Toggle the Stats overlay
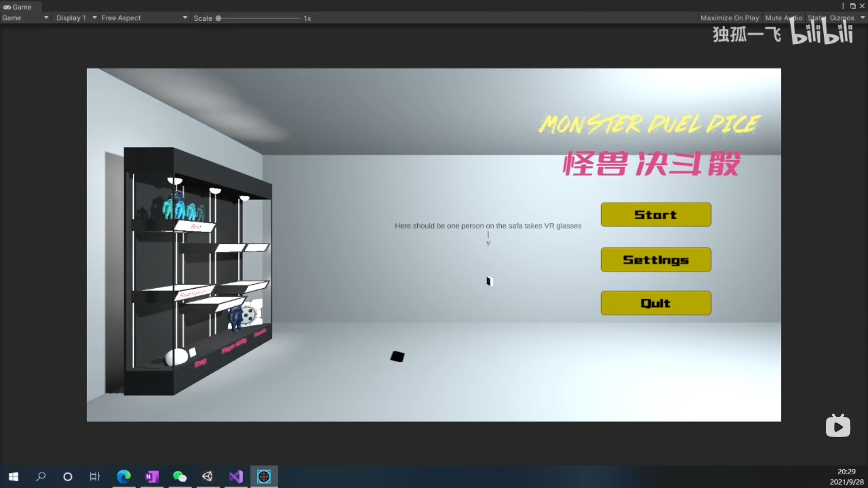The image size is (868, 488). (816, 18)
